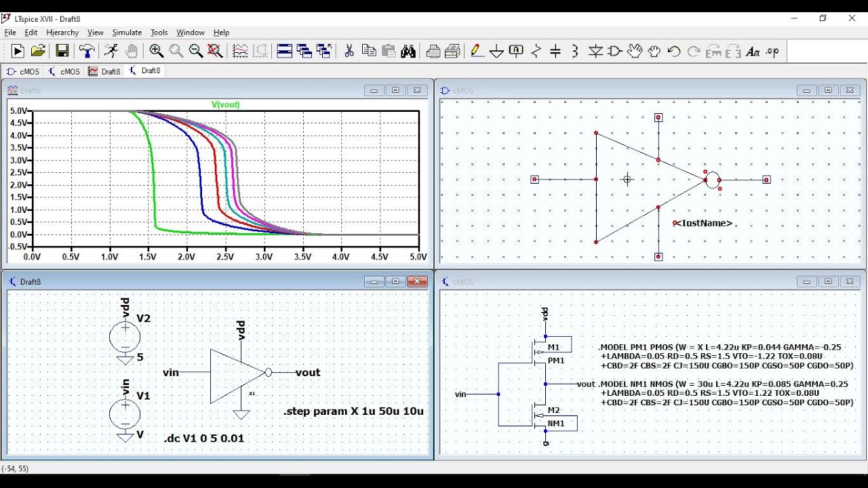Image resolution: width=868 pixels, height=488 pixels.
Task: Click the 2.5V x-axis label in plot
Action: (225, 257)
